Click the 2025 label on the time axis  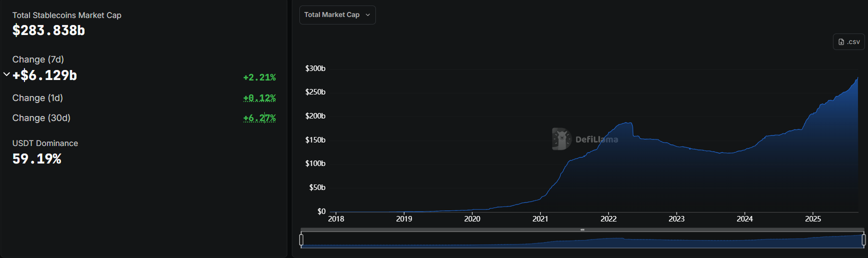point(812,219)
